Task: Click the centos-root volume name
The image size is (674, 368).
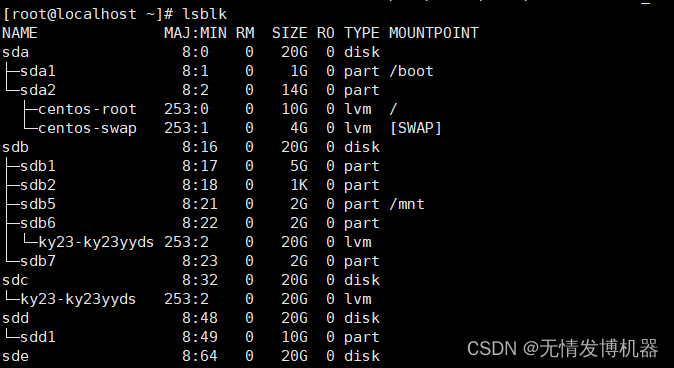Action: click(x=87, y=109)
